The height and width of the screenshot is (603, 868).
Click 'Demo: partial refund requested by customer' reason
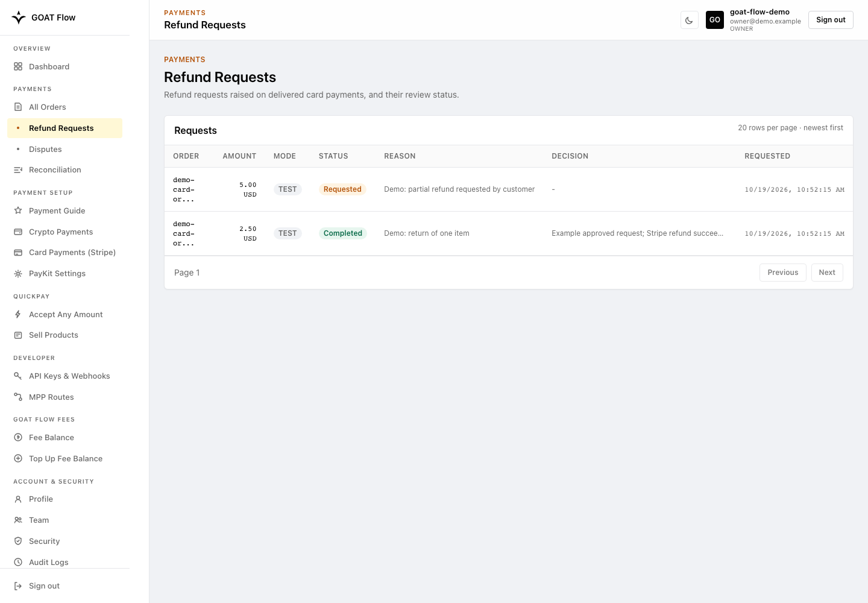(x=459, y=189)
